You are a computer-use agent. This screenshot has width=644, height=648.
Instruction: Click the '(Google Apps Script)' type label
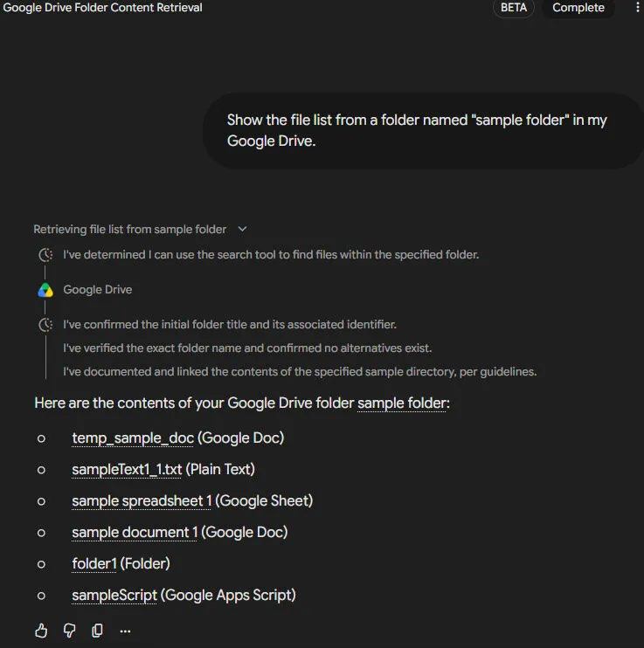tap(228, 595)
